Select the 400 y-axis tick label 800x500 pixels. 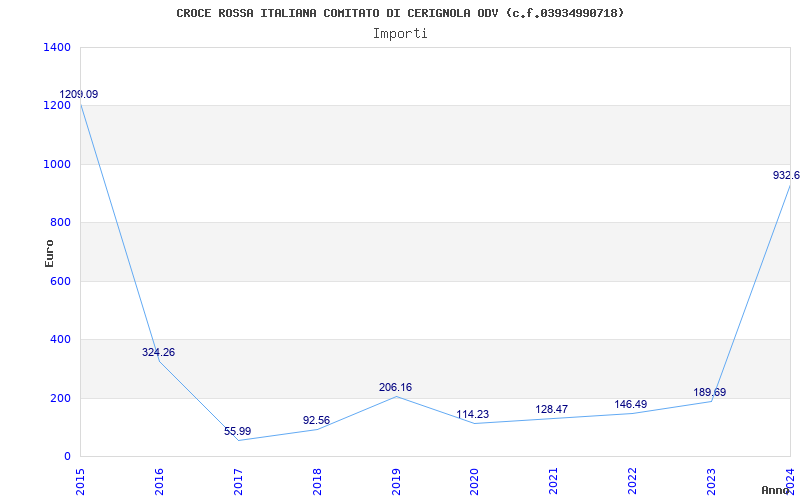61,339
